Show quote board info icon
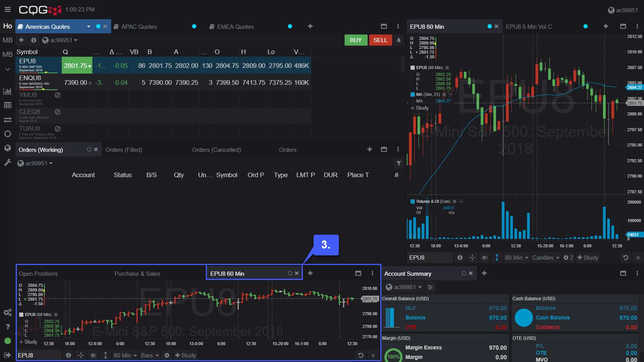Screen dimensions: 644x362 tap(34, 40)
